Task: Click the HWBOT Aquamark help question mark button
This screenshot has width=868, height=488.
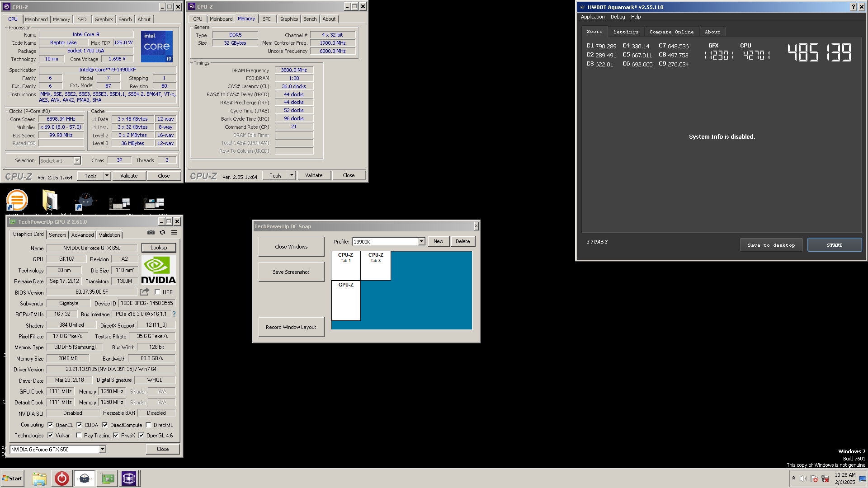Action: pos(853,7)
